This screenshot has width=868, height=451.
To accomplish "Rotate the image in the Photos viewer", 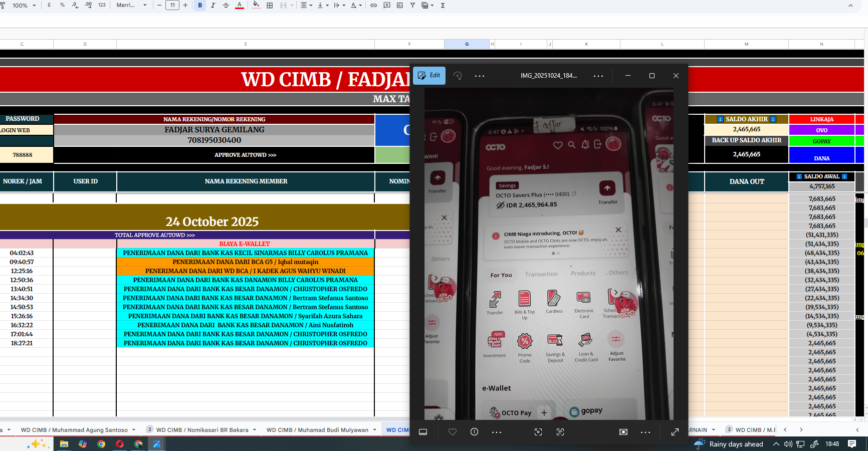I will pos(458,76).
